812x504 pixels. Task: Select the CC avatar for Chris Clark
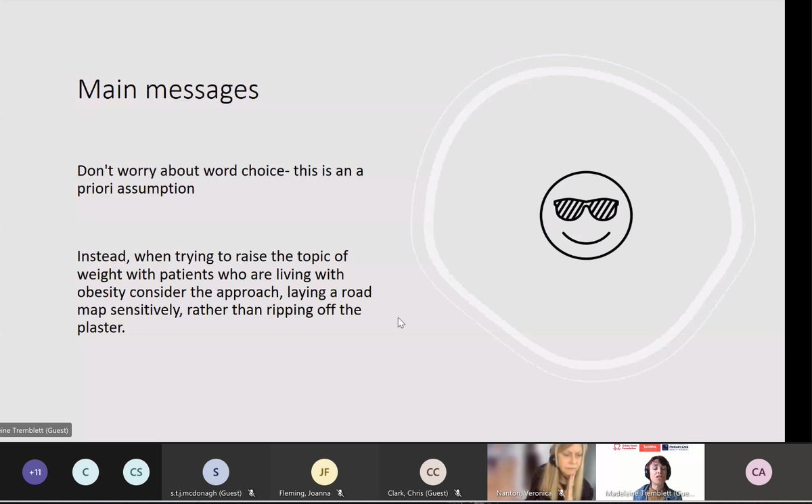(x=432, y=472)
